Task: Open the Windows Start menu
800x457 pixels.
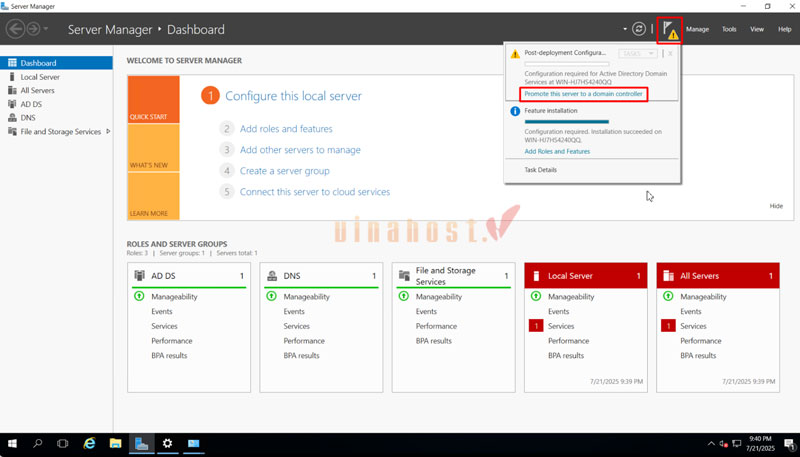Action: pos(12,444)
